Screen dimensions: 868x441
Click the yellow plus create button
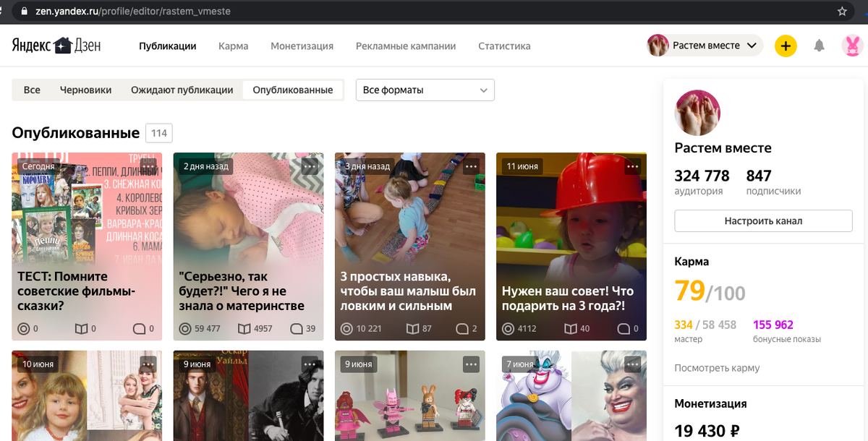click(x=786, y=46)
